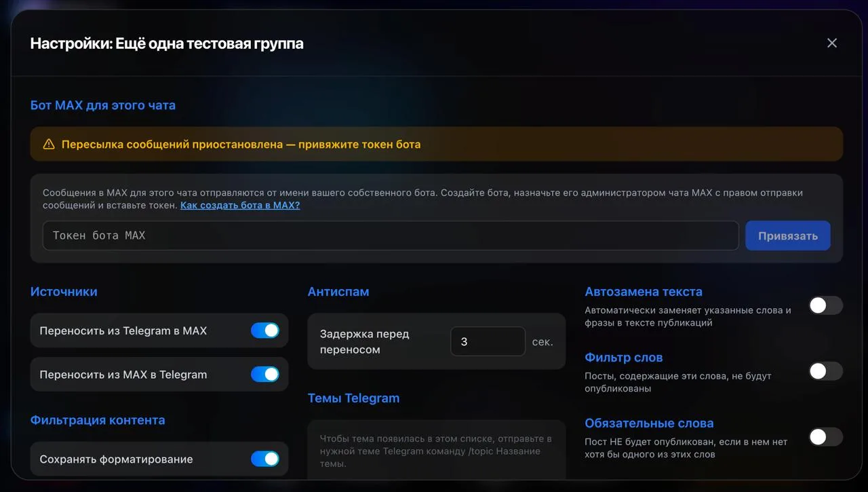Viewport: 868px width, 492px height.
Task: Click the "Фильтр слов" heading
Action: click(x=624, y=358)
